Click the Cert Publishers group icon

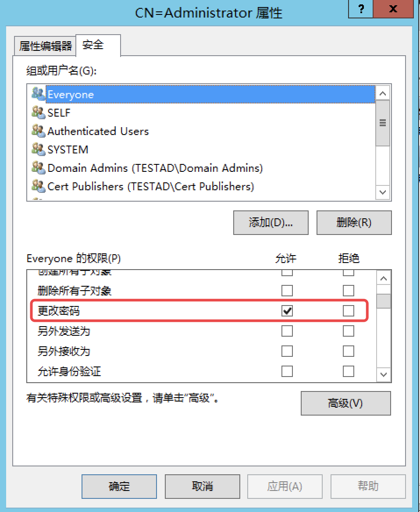tap(38, 186)
